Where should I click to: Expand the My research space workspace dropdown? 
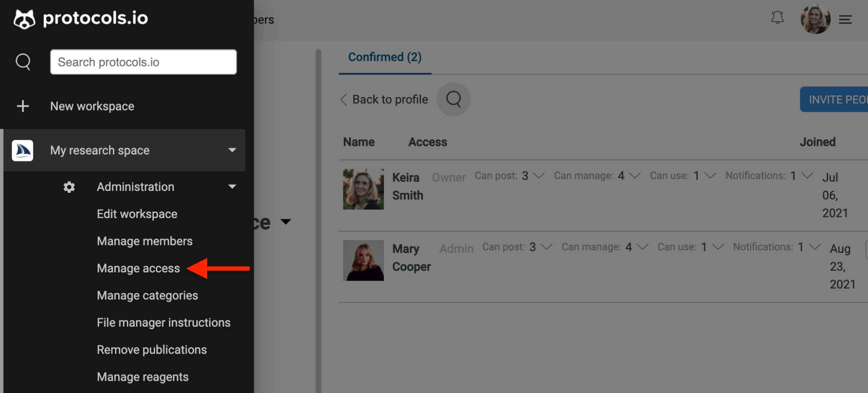(232, 150)
